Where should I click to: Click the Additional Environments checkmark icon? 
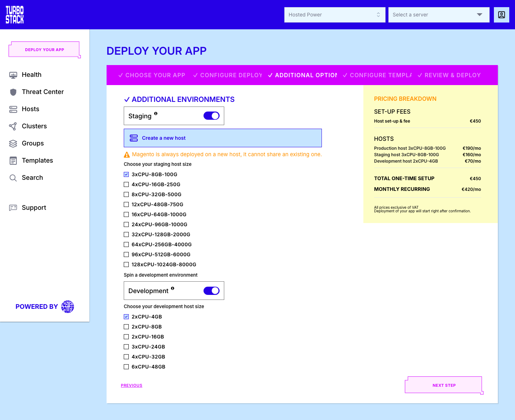(x=127, y=100)
